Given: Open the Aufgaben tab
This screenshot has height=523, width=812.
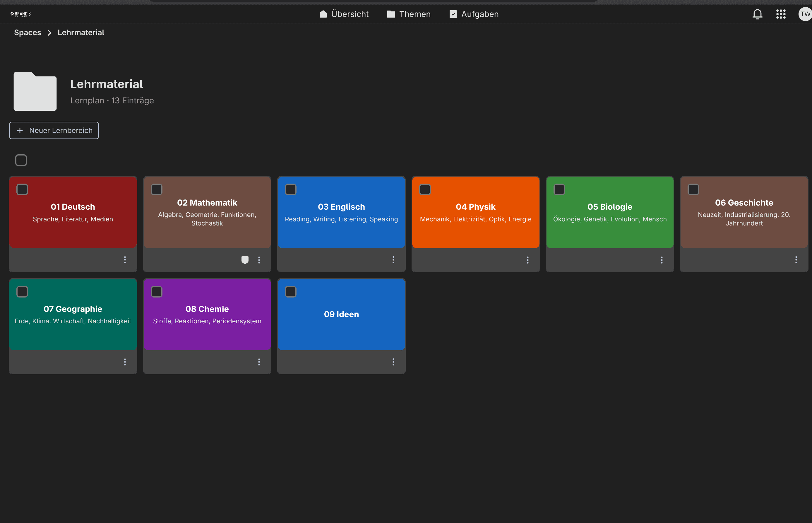Looking at the screenshot, I should coord(474,14).
